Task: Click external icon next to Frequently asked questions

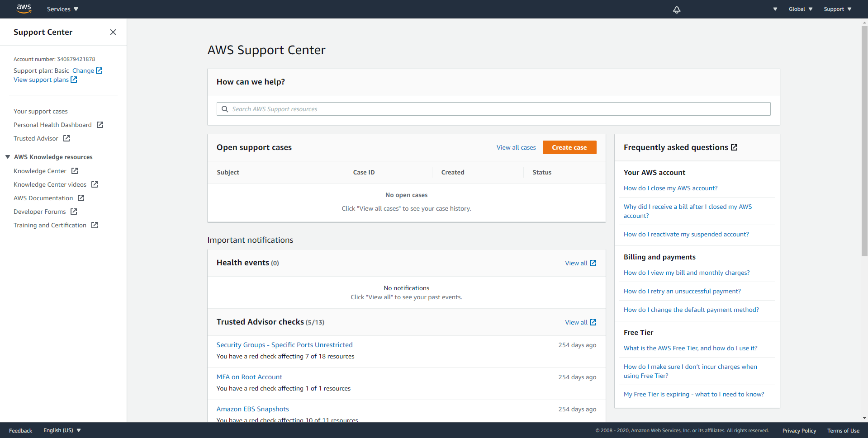Action: 734,147
